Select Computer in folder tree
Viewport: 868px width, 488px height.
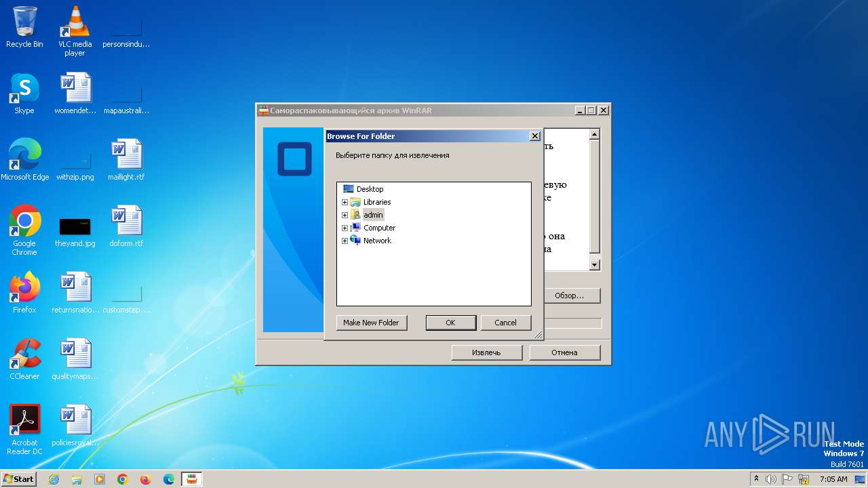pyautogui.click(x=379, y=228)
